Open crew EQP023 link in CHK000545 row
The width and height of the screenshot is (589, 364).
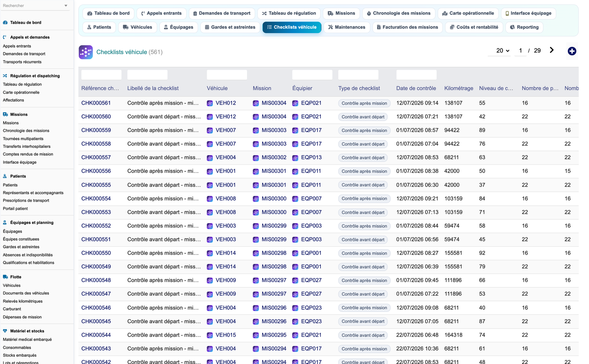311,321
